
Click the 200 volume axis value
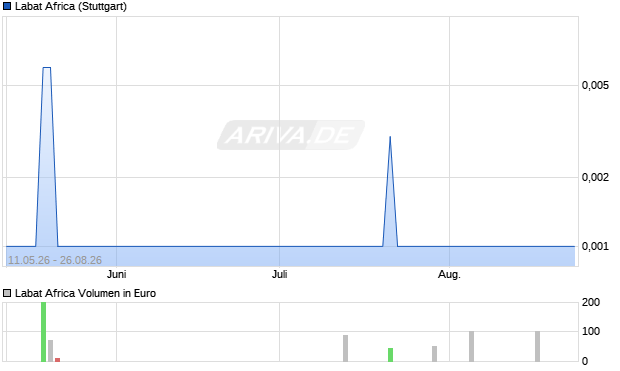click(591, 302)
